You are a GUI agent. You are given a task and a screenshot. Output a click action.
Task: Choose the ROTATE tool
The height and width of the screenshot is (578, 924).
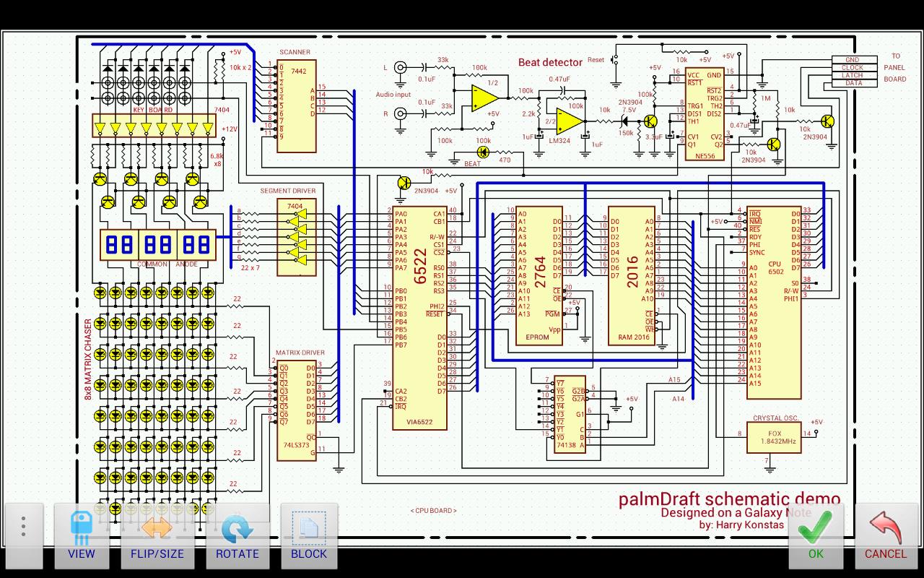click(238, 535)
